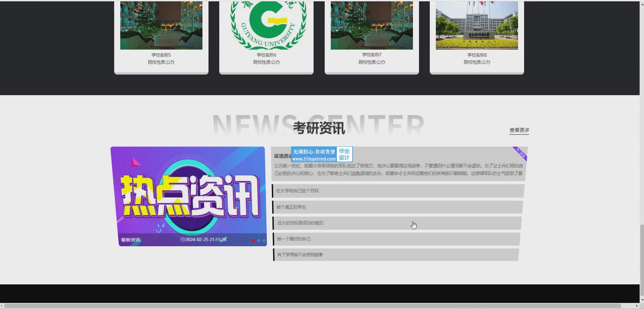Click the horizontal scrollbar left arrow
644x309 pixels.
click(x=2, y=306)
